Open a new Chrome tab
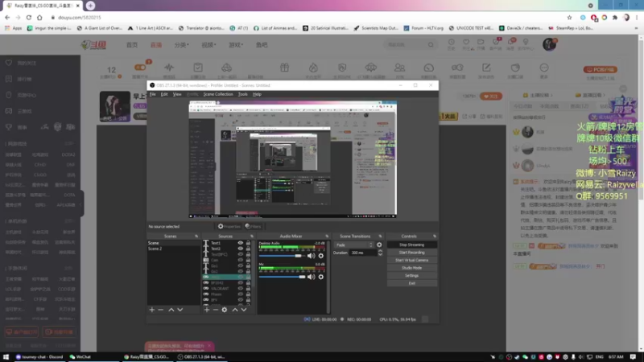 tap(90, 6)
